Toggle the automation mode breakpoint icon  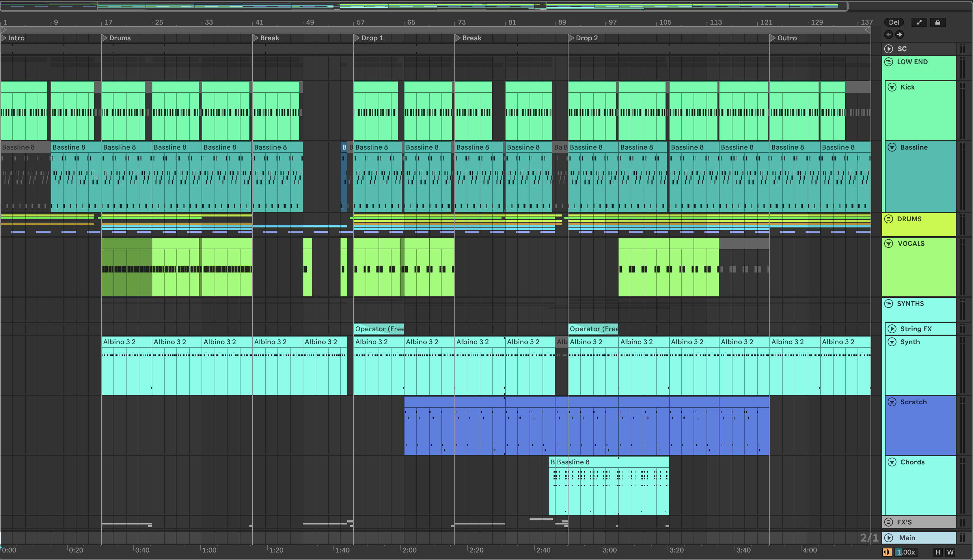click(x=919, y=22)
